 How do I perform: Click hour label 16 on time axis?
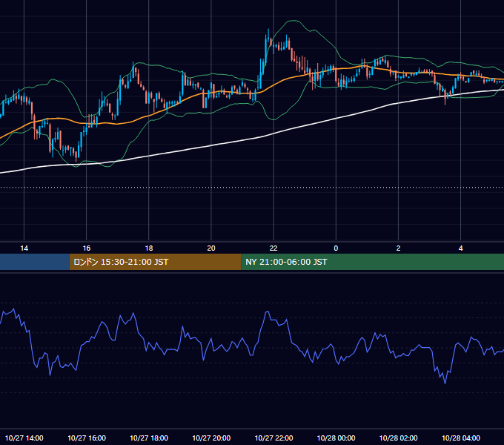coord(87,248)
